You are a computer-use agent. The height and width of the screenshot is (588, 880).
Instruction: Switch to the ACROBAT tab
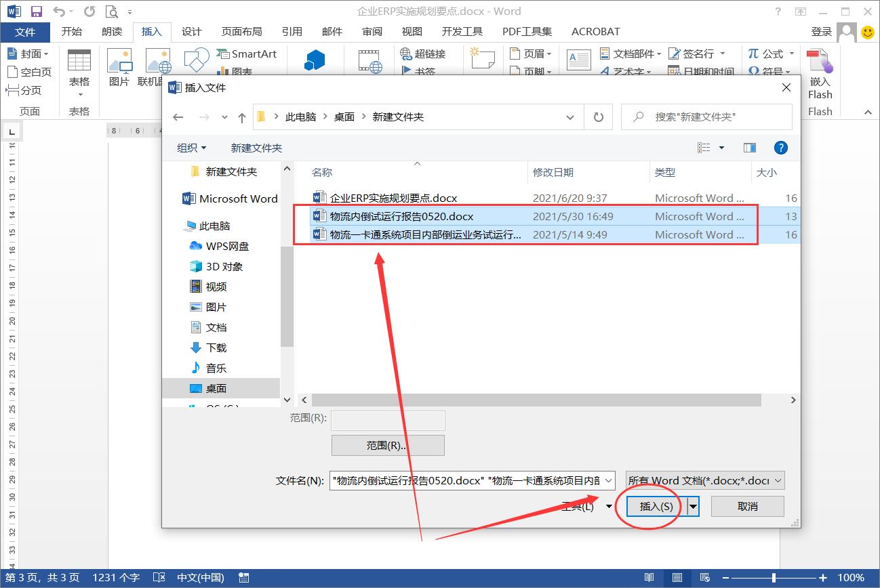[596, 32]
